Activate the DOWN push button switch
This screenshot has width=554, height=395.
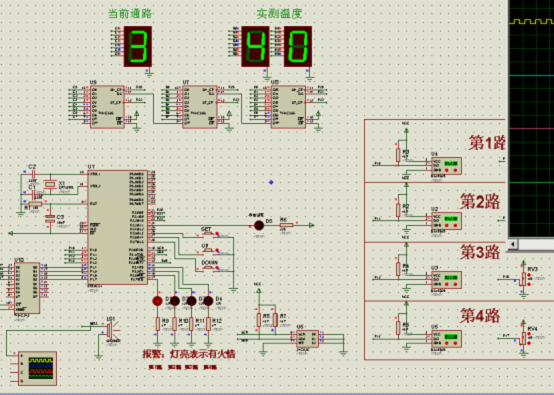point(208,267)
